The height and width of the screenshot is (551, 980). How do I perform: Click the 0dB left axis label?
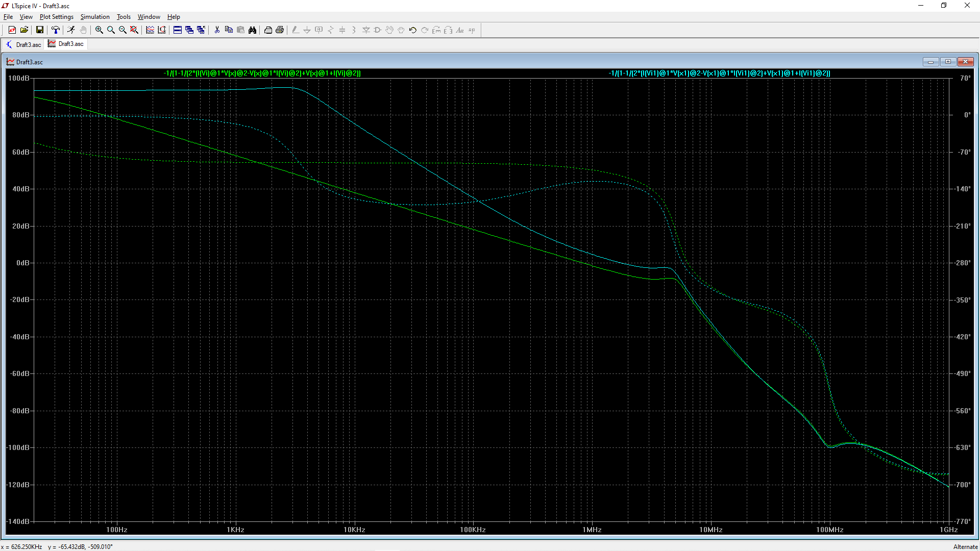click(x=22, y=263)
